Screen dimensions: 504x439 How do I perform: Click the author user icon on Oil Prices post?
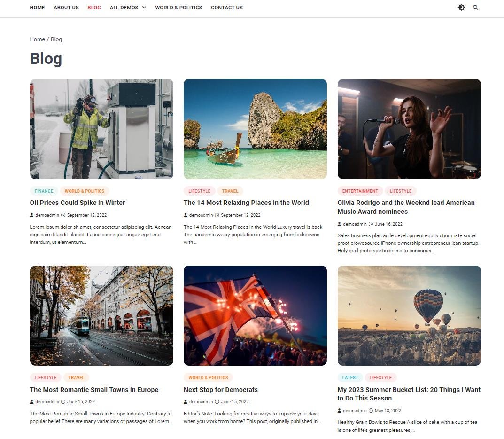coord(32,215)
